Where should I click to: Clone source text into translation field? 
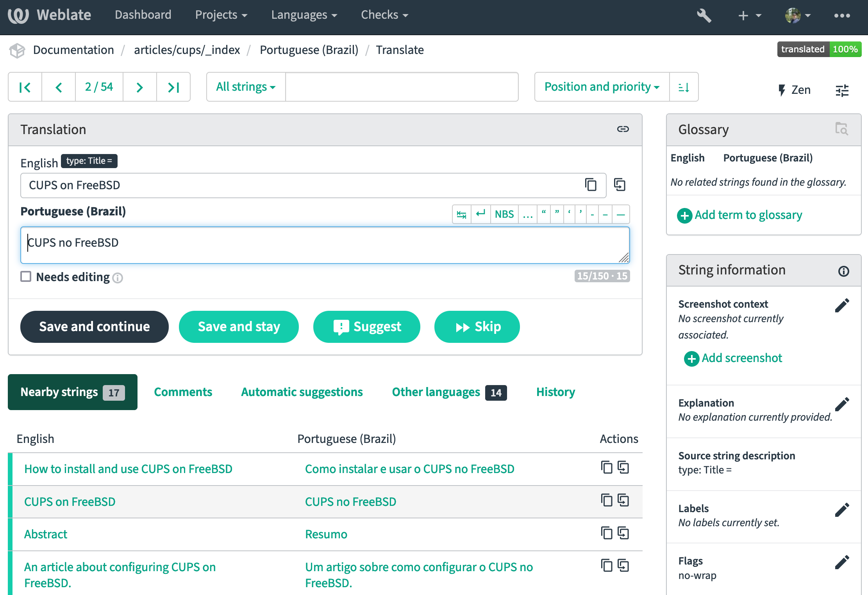(620, 185)
